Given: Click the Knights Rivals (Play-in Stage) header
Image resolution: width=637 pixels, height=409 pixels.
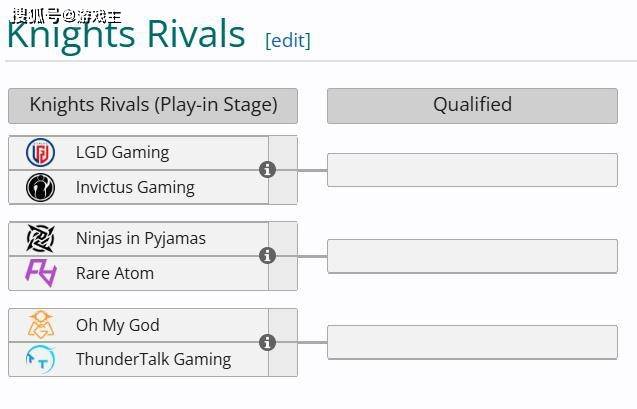Looking at the screenshot, I should pos(153,105).
